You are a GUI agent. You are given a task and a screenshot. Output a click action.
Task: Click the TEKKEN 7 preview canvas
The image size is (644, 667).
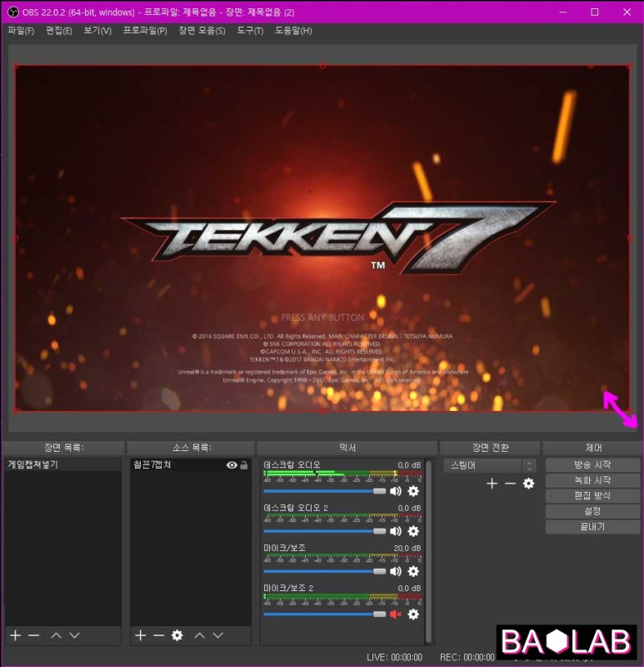click(322, 238)
